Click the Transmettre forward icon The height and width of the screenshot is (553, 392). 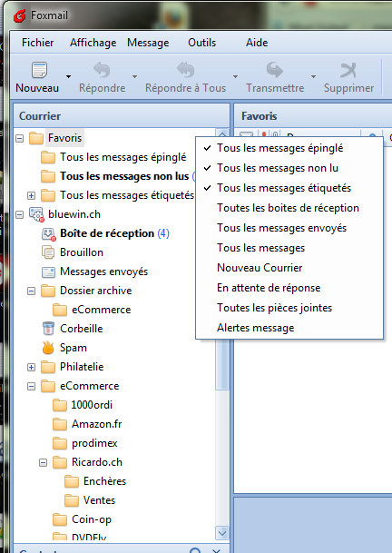275,70
